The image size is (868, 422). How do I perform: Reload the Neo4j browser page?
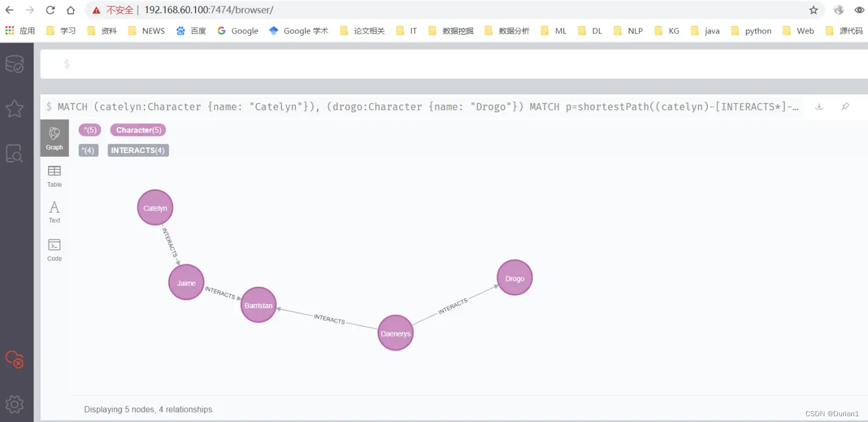click(x=50, y=10)
